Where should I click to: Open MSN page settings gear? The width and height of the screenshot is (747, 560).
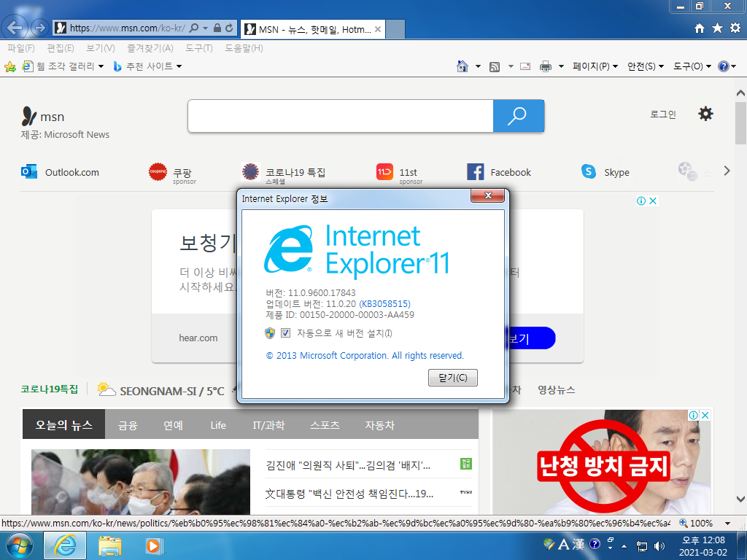coord(705,114)
